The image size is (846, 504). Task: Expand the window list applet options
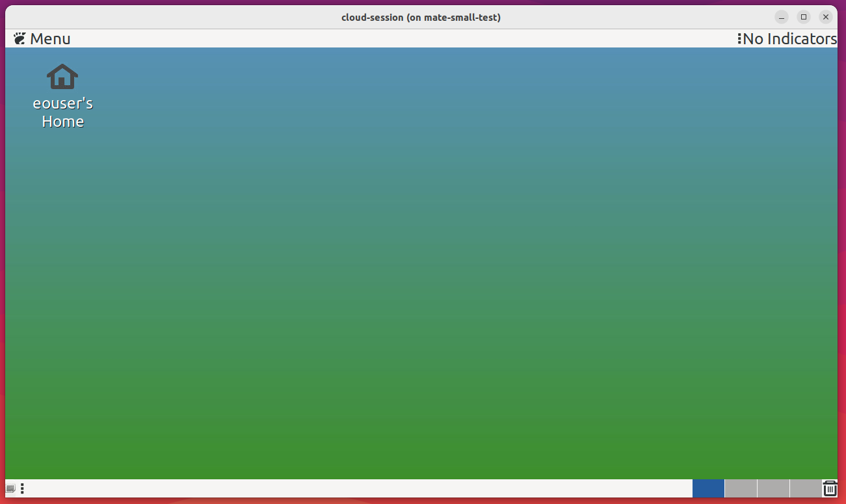pyautogui.click(x=22, y=488)
